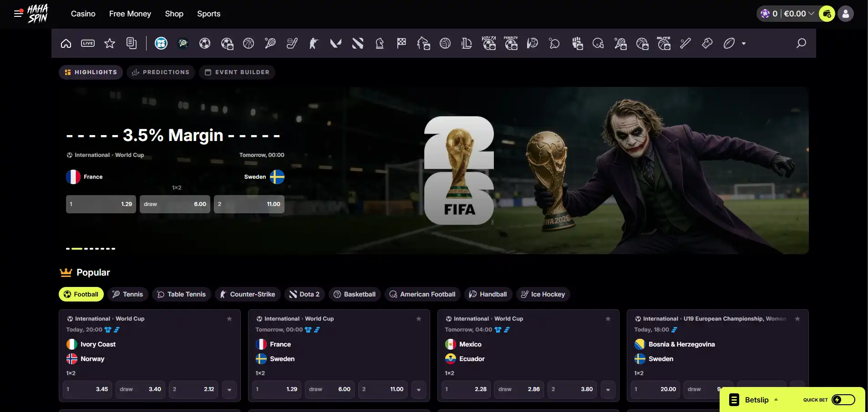Select the basketball sport icon
This screenshot has width=868, height=412.
(249, 43)
